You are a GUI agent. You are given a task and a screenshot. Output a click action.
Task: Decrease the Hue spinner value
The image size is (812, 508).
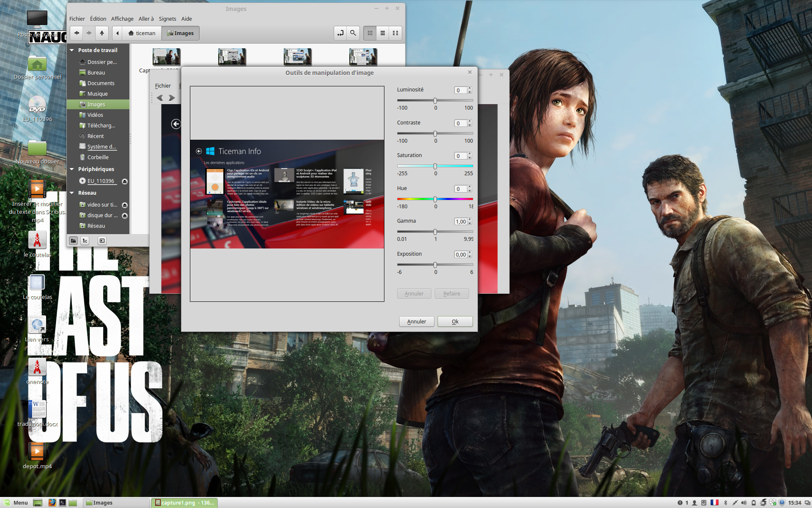click(x=470, y=190)
